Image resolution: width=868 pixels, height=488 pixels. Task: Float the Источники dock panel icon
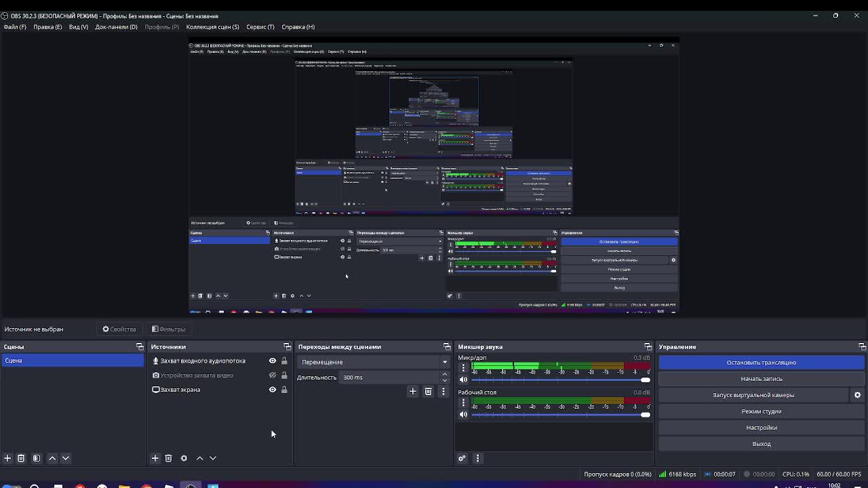point(287,346)
